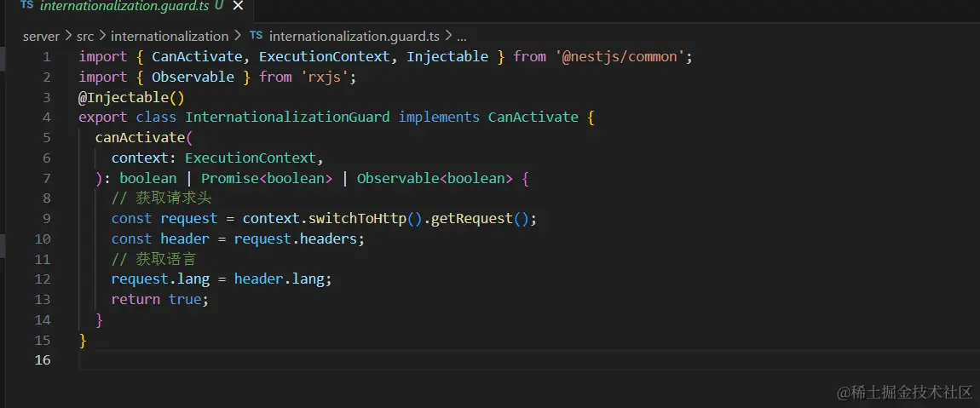Click line number 16 in the gutter
The width and height of the screenshot is (980, 408).
point(43,360)
